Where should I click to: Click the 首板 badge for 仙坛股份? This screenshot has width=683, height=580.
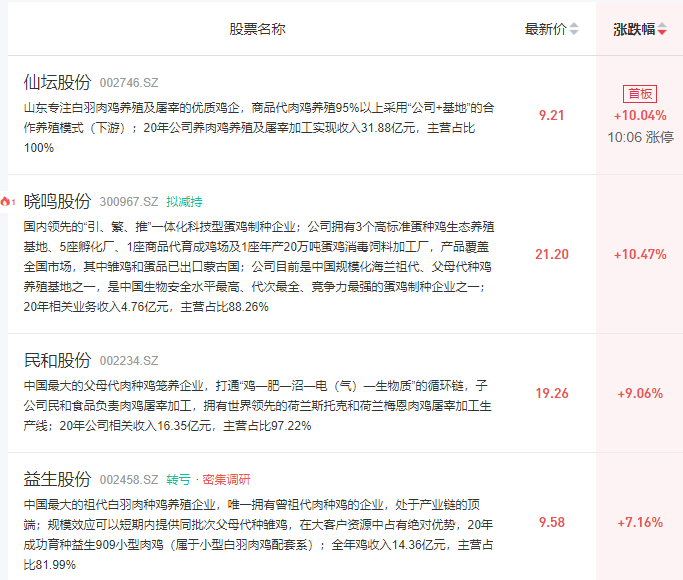click(640, 94)
